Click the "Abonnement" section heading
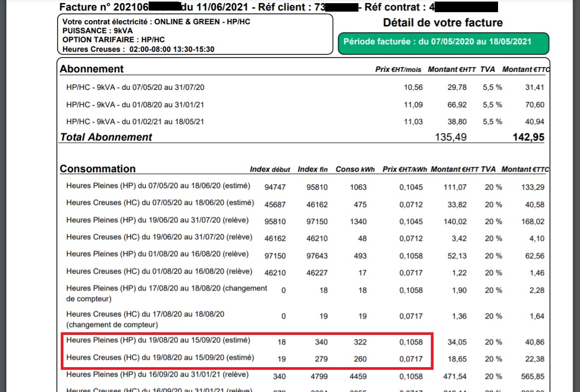The image size is (580, 392). tap(91, 69)
